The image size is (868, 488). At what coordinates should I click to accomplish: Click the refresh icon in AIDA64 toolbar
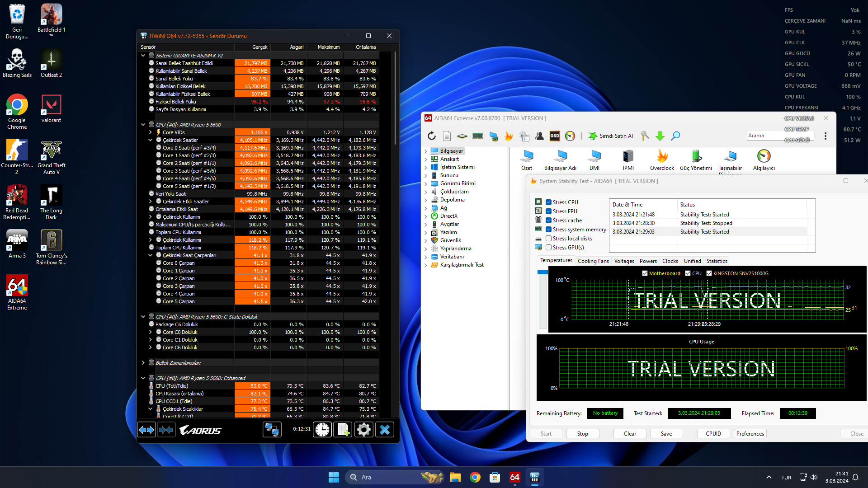point(432,136)
